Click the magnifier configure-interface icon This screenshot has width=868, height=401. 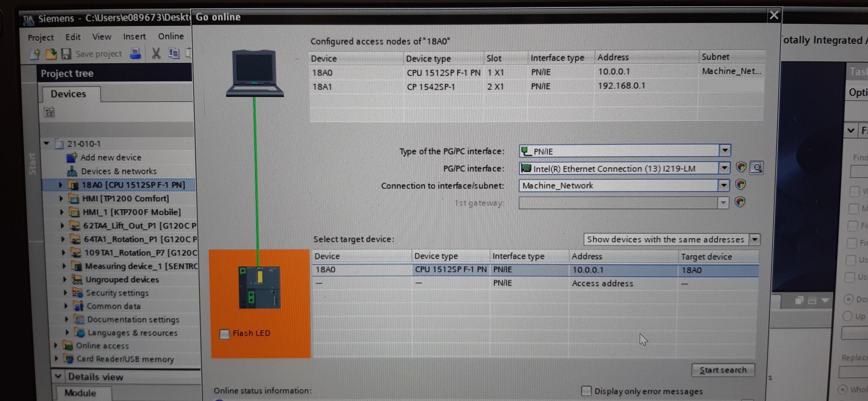coord(756,168)
